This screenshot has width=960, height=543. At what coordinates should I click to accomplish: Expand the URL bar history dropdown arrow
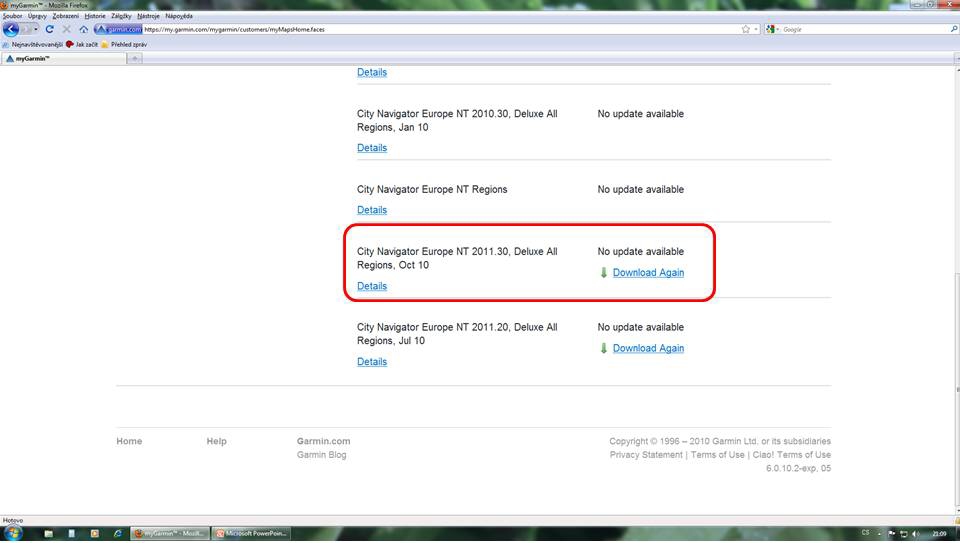pos(757,30)
